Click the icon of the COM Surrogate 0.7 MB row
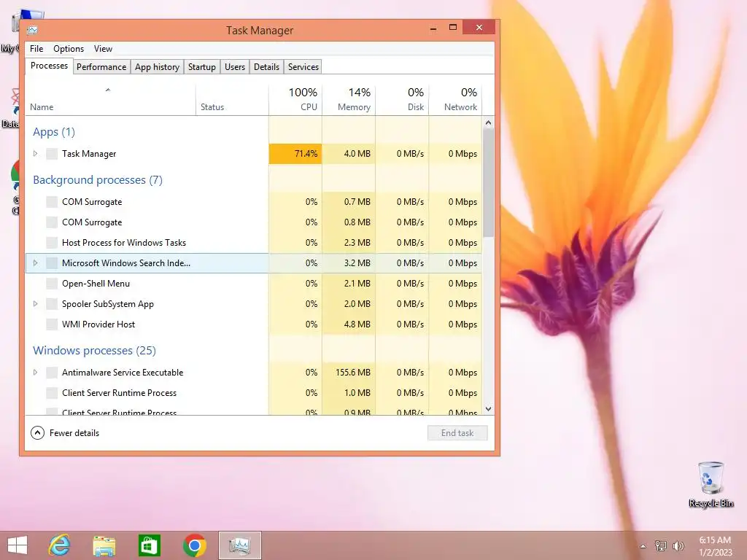The height and width of the screenshot is (560, 747). coord(52,202)
